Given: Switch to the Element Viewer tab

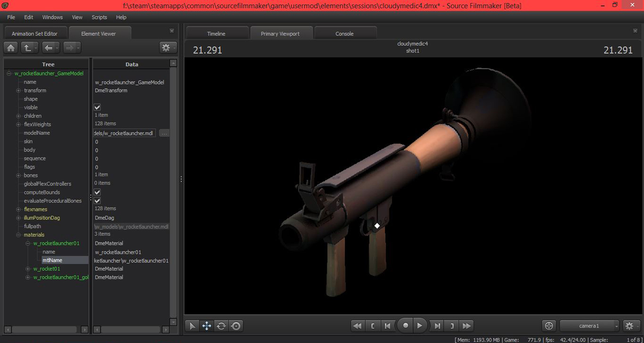Looking at the screenshot, I should (99, 33).
